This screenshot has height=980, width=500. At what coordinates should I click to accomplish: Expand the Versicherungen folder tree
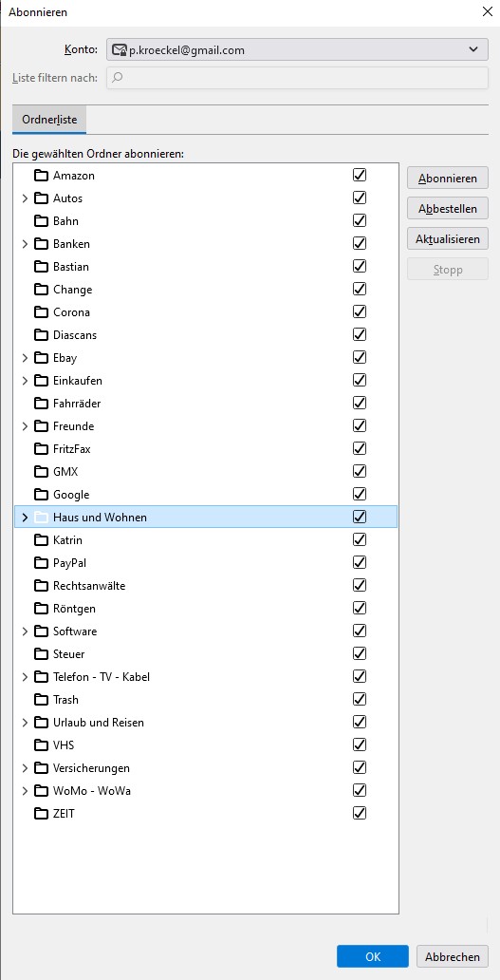coord(25,767)
